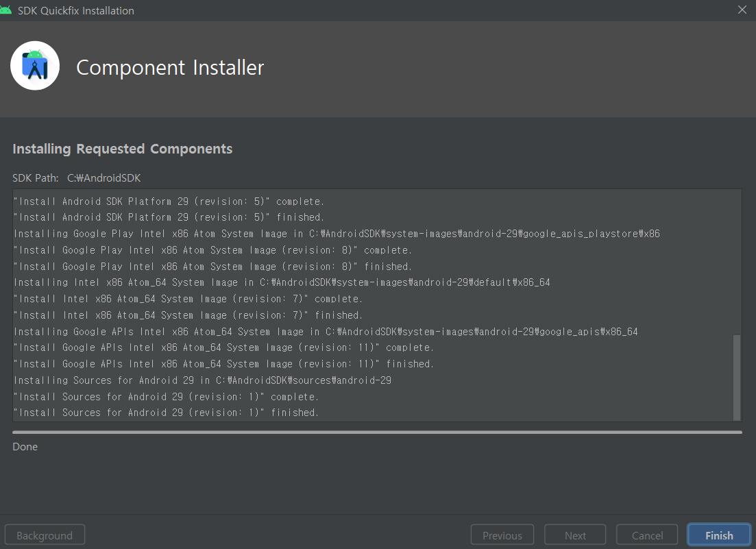
Task: Click line Installing Sources for Android 29
Action: [202, 380]
